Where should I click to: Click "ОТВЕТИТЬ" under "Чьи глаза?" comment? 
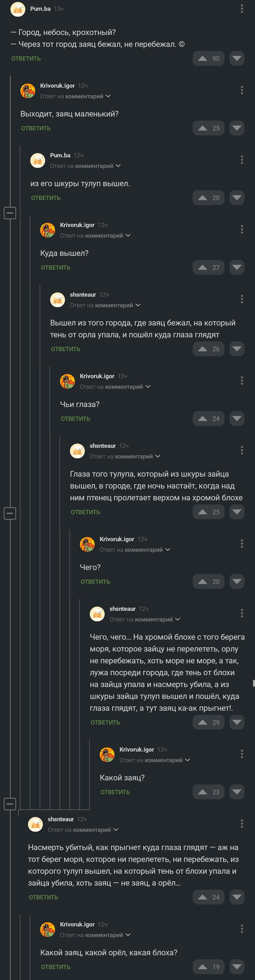[75, 418]
